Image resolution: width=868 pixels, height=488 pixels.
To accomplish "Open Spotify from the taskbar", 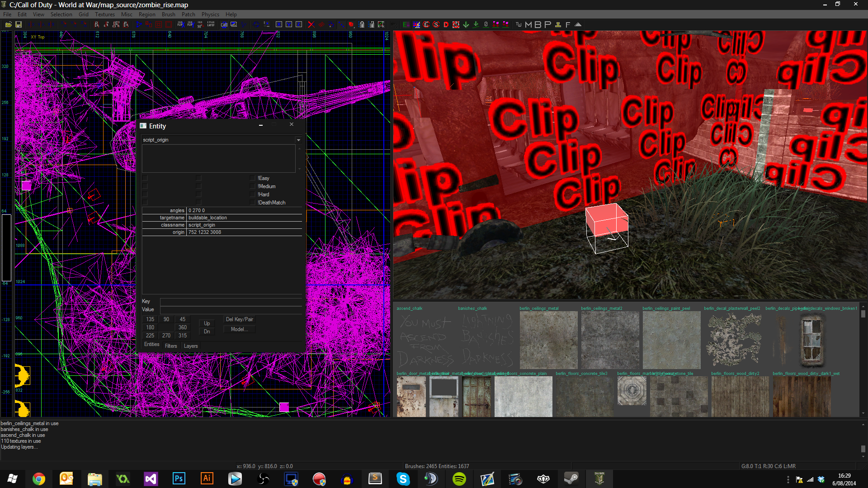I will click(459, 479).
